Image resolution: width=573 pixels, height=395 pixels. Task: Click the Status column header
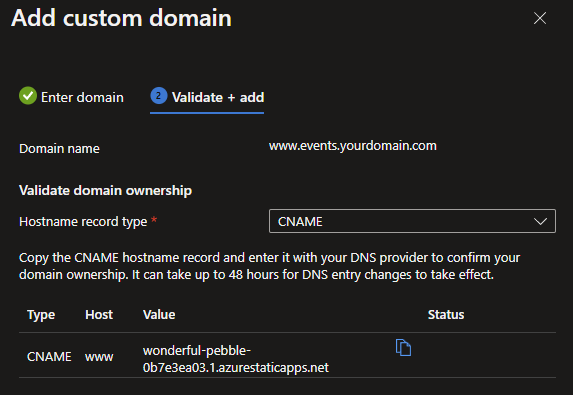pos(446,315)
